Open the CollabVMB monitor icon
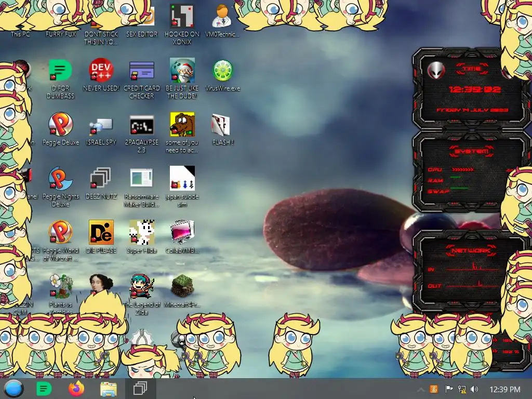 click(182, 232)
